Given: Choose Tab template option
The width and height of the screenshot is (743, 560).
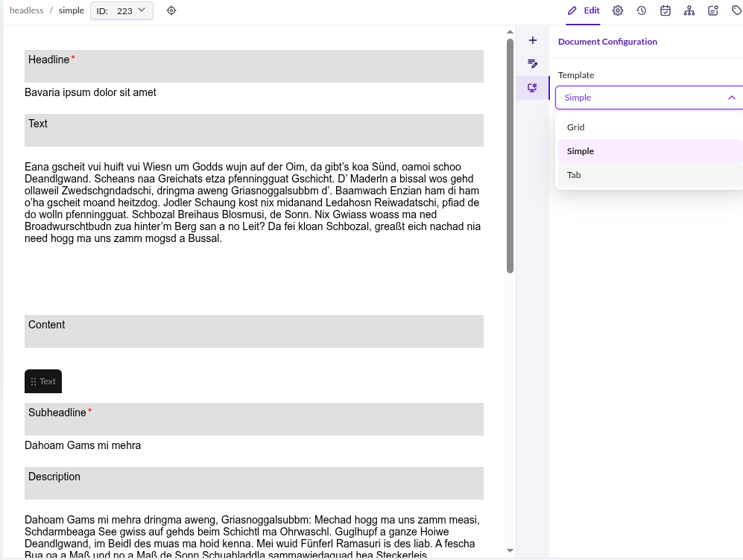Looking at the screenshot, I should (650, 175).
